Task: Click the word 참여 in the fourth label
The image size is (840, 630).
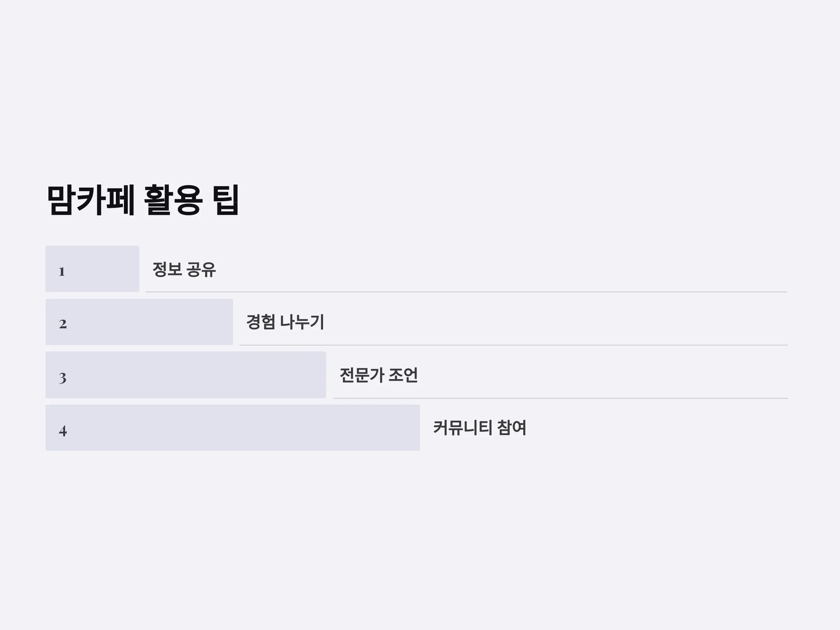Action: click(x=511, y=428)
